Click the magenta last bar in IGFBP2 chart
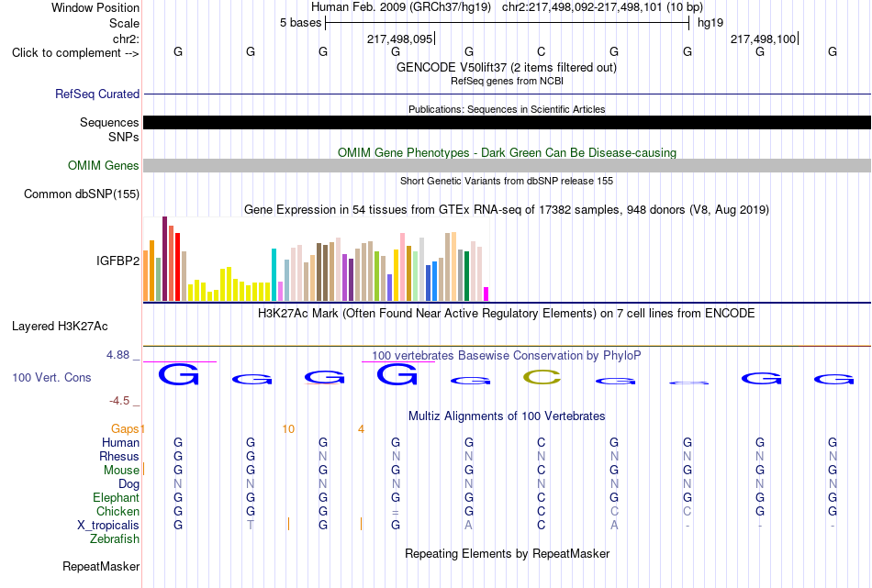This screenshot has width=872, height=588. coord(486,294)
